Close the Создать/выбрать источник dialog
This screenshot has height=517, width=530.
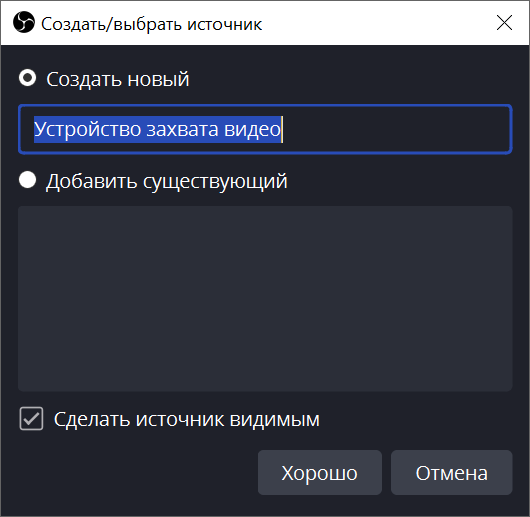[504, 23]
